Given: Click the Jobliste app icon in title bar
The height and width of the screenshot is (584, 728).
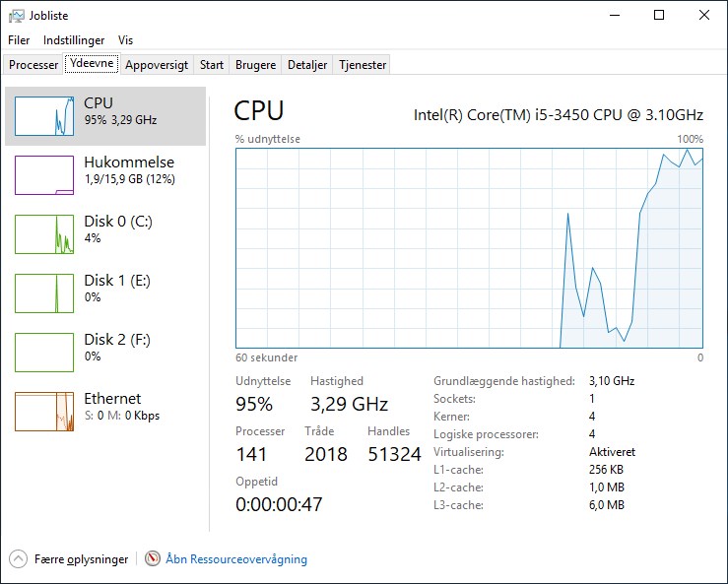Looking at the screenshot, I should tap(16, 16).
